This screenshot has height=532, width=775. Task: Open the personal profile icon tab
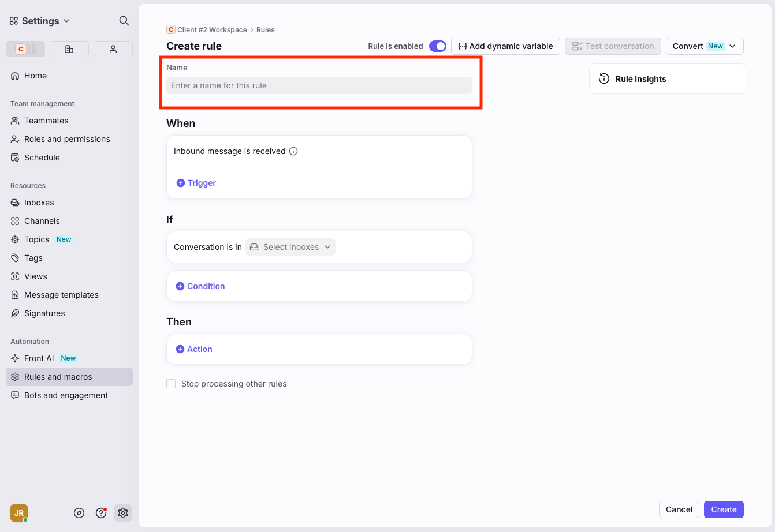click(x=113, y=49)
